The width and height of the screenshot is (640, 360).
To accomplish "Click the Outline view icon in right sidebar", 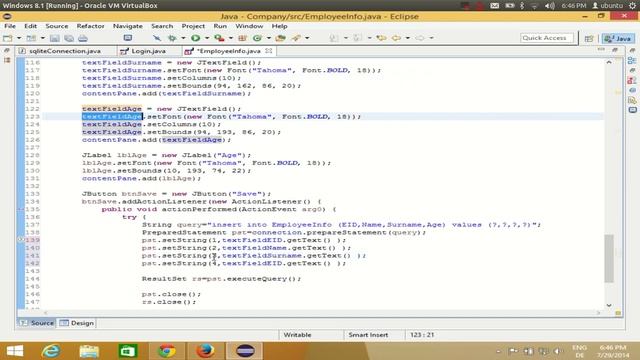I will (x=632, y=60).
